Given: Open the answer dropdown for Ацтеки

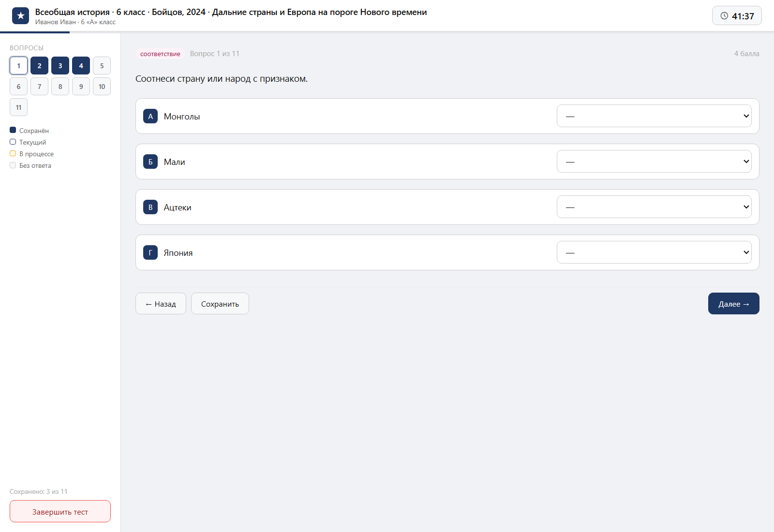Looking at the screenshot, I should 654,207.
